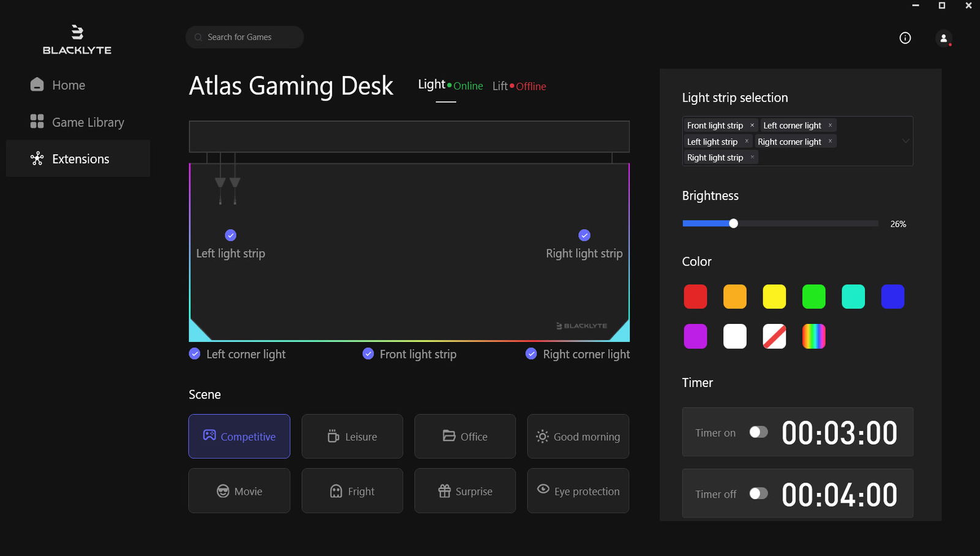Uncheck the Right corner light checkbox
The image size is (980, 556).
[x=531, y=354]
